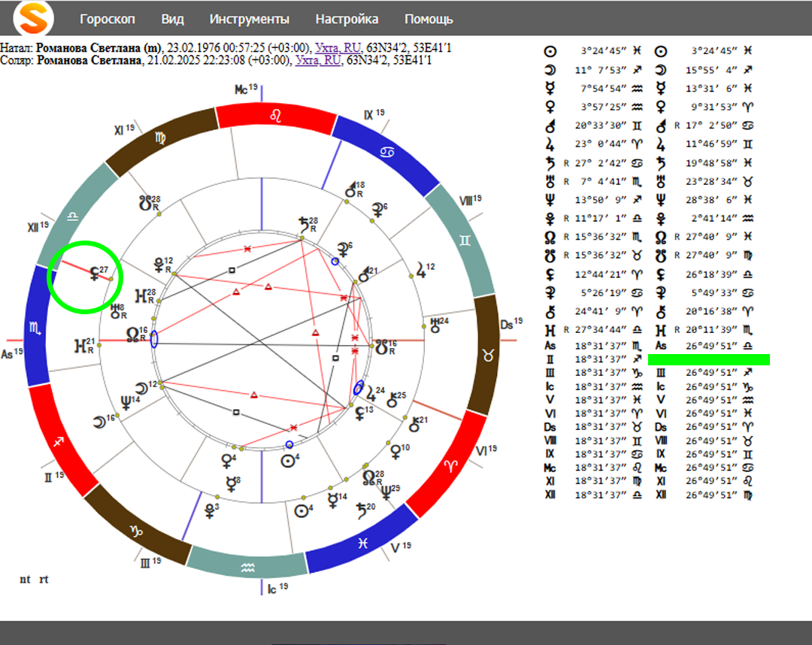Screen dimensions: 812x645
Task: Click the Jupiter glyph marked 24
Action: (370, 394)
